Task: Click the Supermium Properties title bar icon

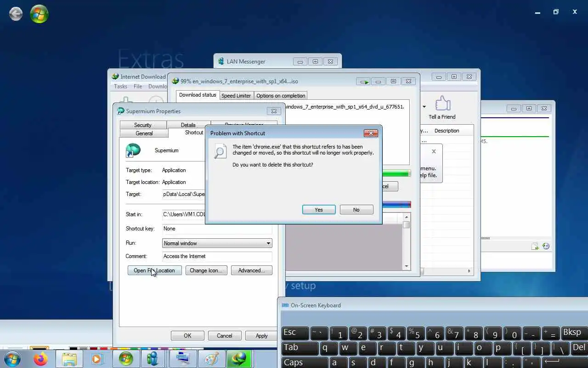Action: point(121,111)
